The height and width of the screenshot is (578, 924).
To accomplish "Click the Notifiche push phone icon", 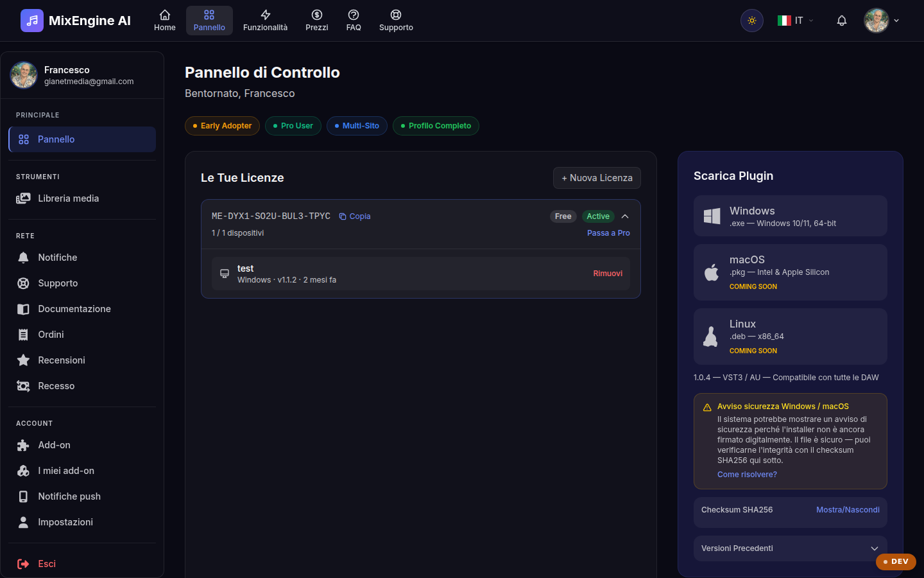I will (23, 496).
